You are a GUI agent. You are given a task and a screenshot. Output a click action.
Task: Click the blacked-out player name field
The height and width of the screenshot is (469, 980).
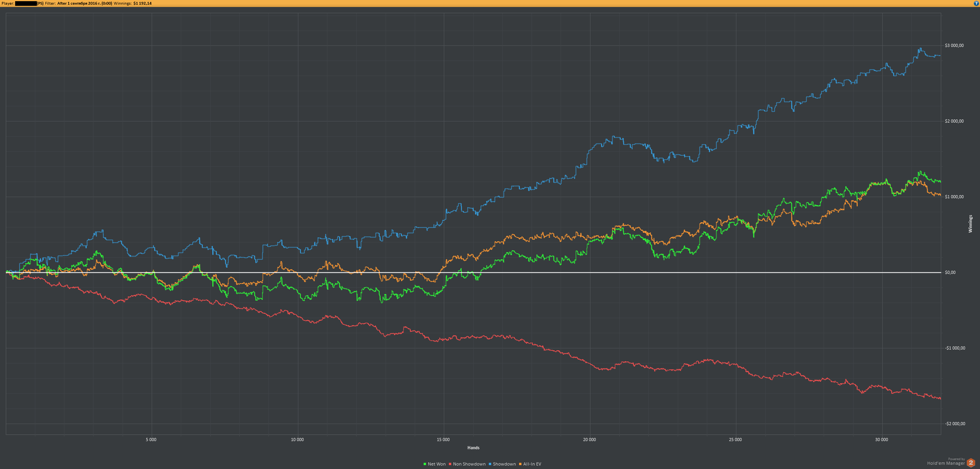click(x=26, y=3)
